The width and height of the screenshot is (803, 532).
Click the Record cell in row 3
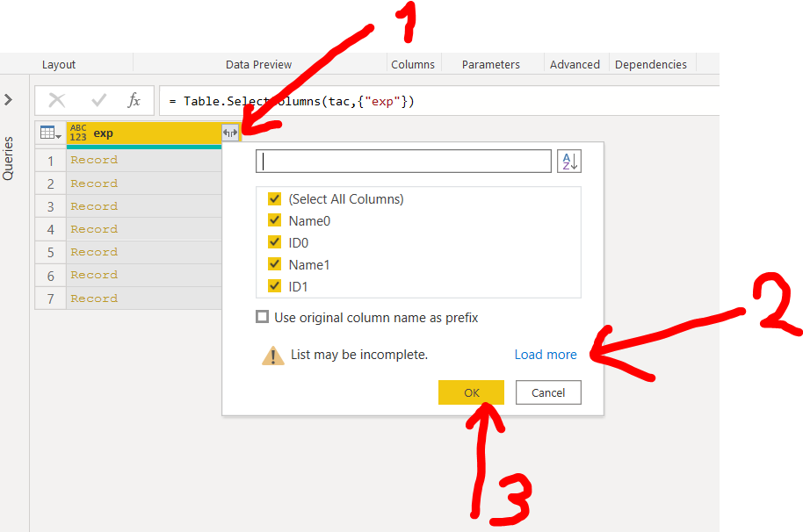[x=144, y=206]
